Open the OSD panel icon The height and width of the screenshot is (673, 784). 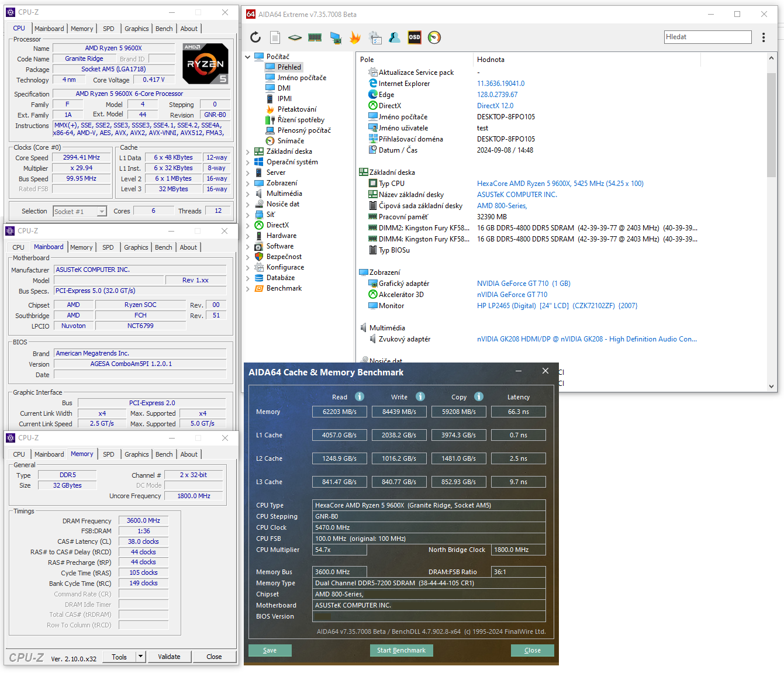[415, 37]
